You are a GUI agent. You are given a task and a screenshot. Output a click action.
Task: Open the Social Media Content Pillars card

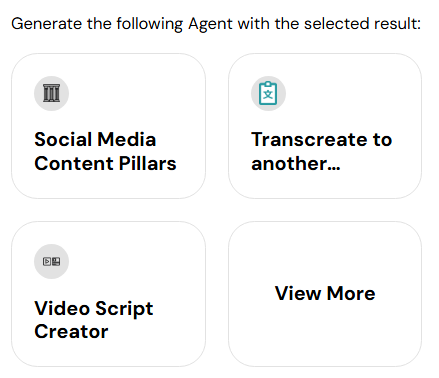pos(108,126)
